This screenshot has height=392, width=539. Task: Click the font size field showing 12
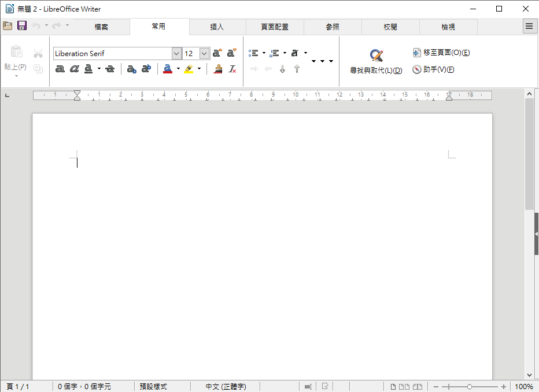click(x=191, y=54)
